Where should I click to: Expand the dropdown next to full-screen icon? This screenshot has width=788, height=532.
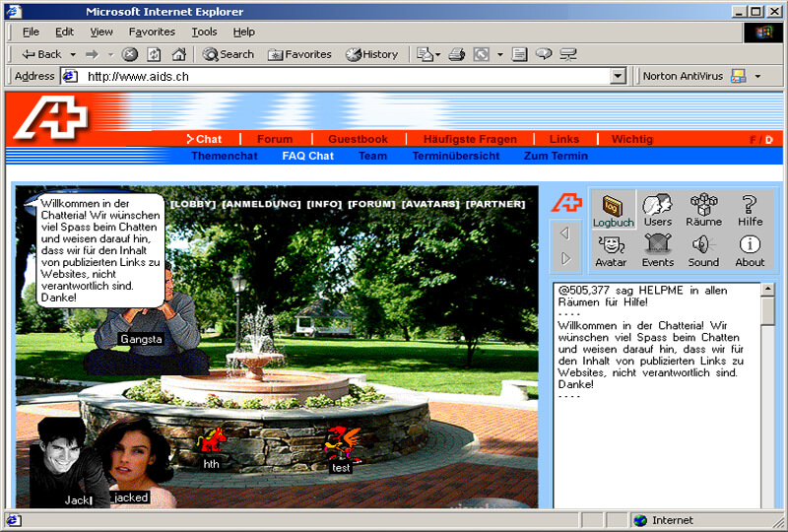[x=500, y=54]
